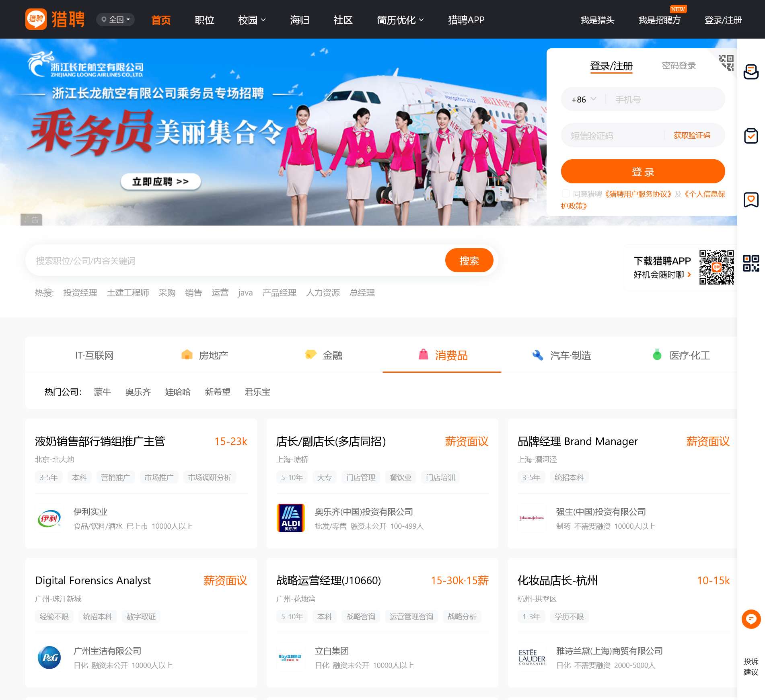
Task: Open job 化妆品店长-杭州
Action: click(557, 580)
